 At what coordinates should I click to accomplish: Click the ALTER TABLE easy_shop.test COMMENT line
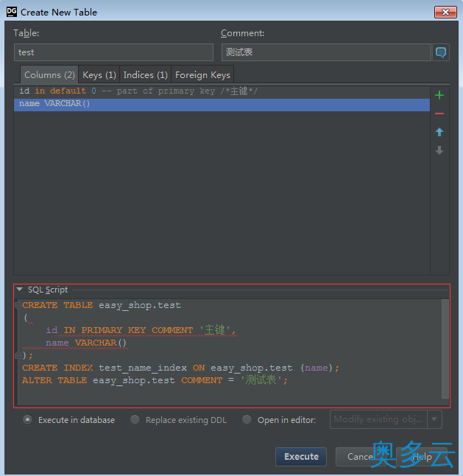pyautogui.click(x=155, y=380)
